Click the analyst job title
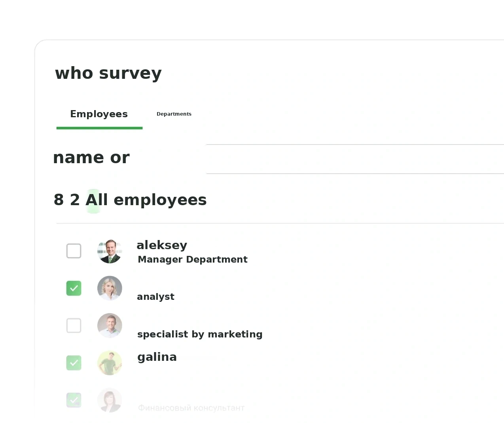 (155, 297)
